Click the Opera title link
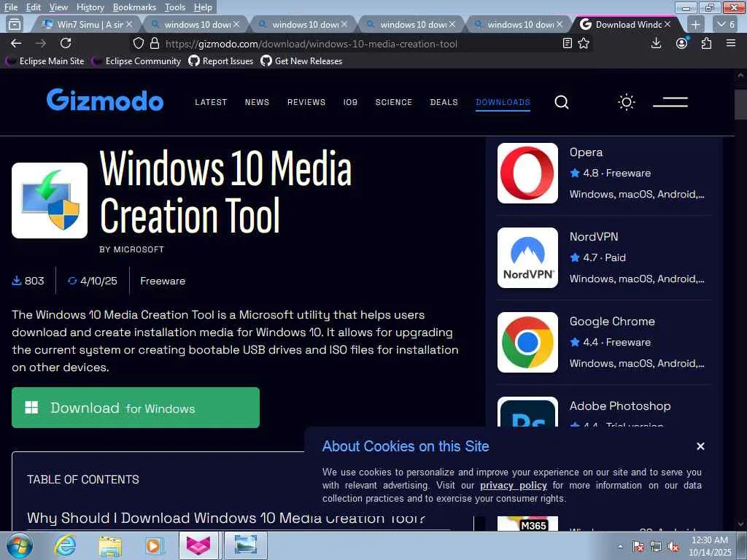The width and height of the screenshot is (747, 560). 586,152
